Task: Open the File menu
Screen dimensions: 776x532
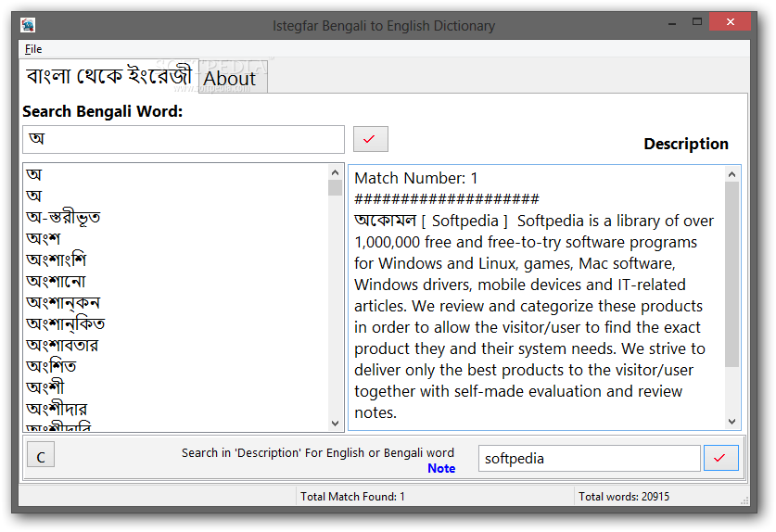Action: tap(33, 49)
